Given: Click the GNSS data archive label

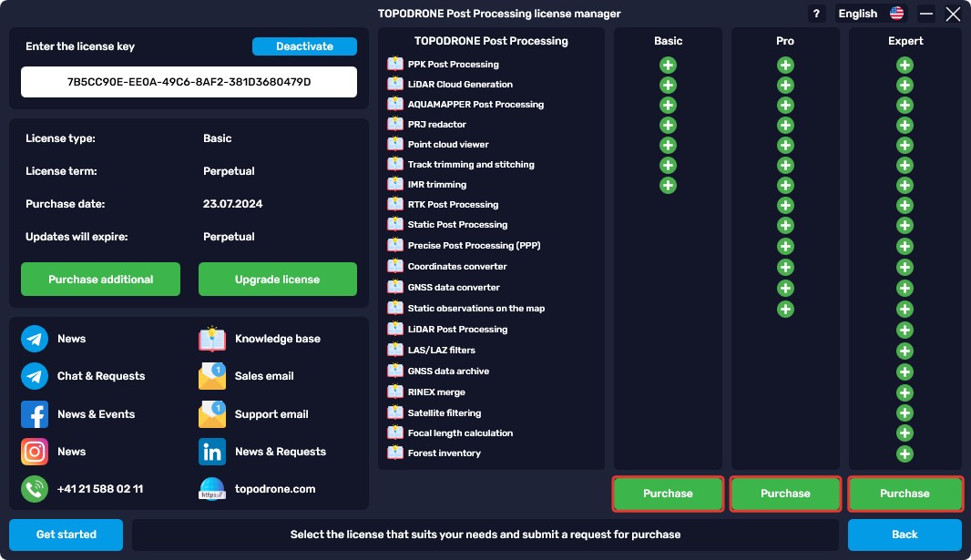Looking at the screenshot, I should [448, 371].
